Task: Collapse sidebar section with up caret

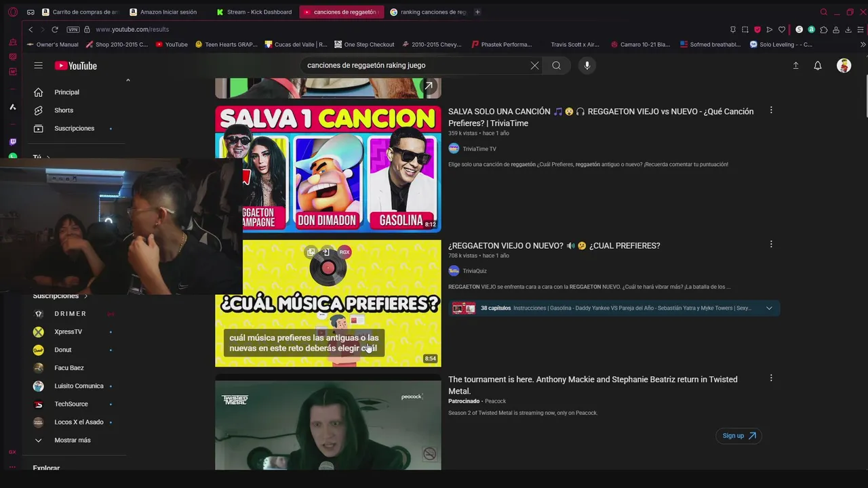Action: point(127,81)
